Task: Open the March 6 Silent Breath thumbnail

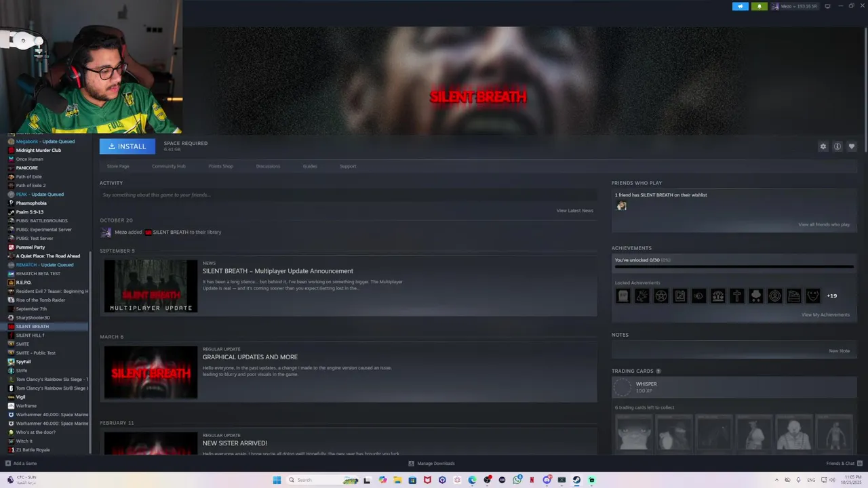Action: point(151,372)
